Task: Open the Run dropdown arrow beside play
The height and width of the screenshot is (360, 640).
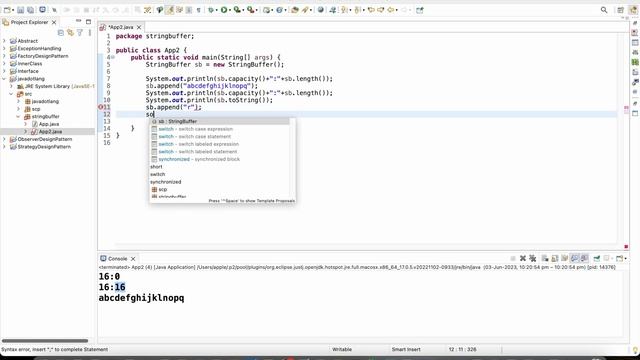Action: click(x=230, y=10)
